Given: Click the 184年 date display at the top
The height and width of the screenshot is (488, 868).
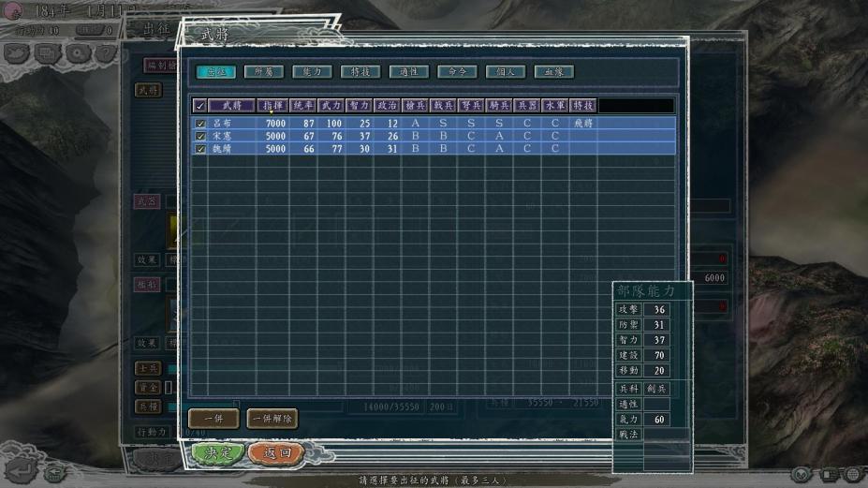Looking at the screenshot, I should tap(53, 10).
